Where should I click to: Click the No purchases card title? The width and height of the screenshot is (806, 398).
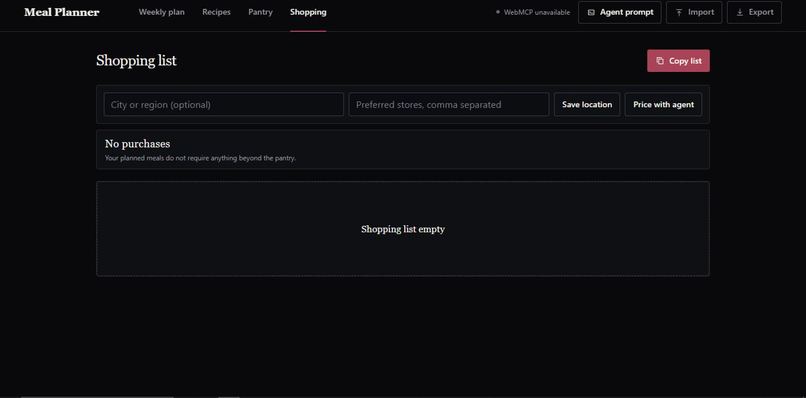(x=137, y=144)
